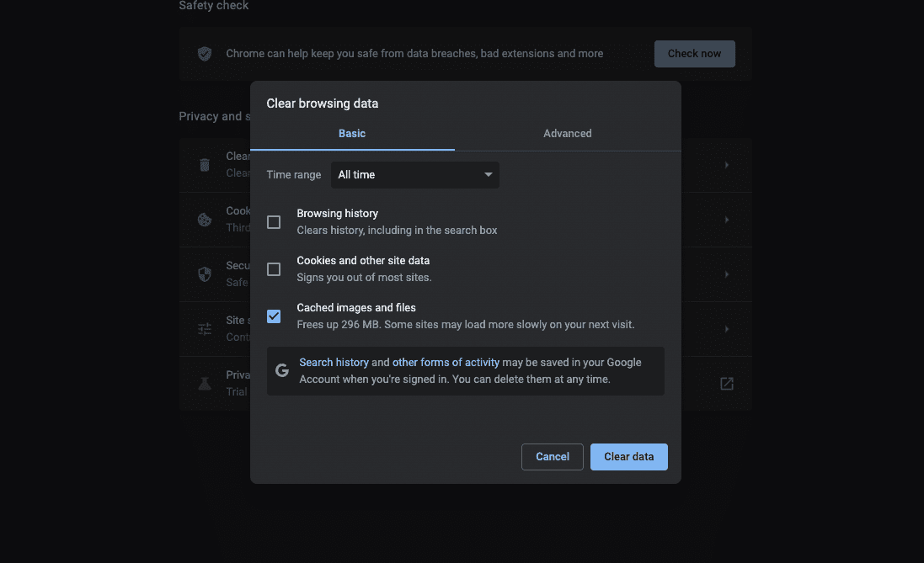The image size is (924, 563).
Task: Click the trash can icon in settings
Action: [205, 165]
